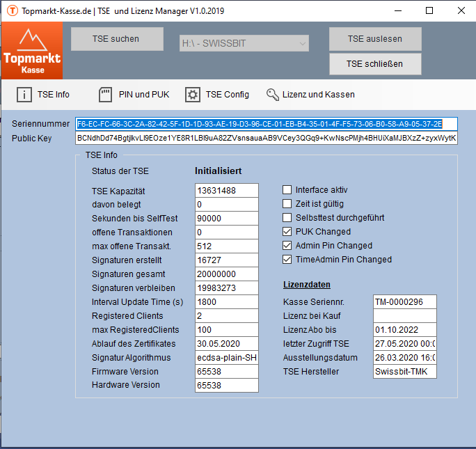Toggle the Admin Pin Changed checkbox
The width and height of the screenshot is (476, 449).
tap(287, 246)
